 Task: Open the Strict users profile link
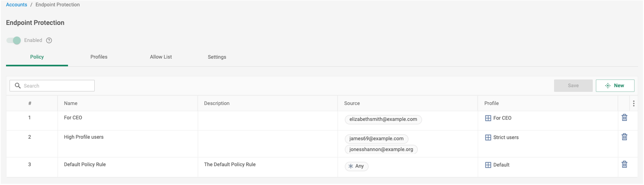pyautogui.click(x=506, y=137)
